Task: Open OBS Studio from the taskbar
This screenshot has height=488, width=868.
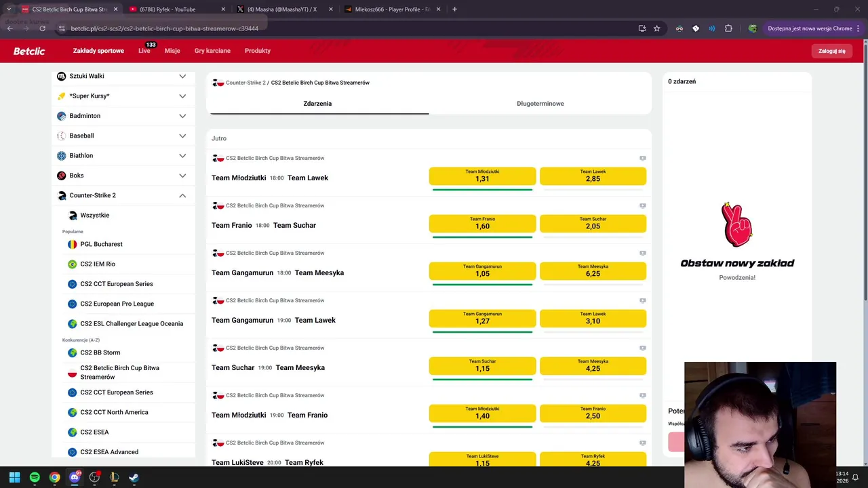Action: [x=94, y=477]
